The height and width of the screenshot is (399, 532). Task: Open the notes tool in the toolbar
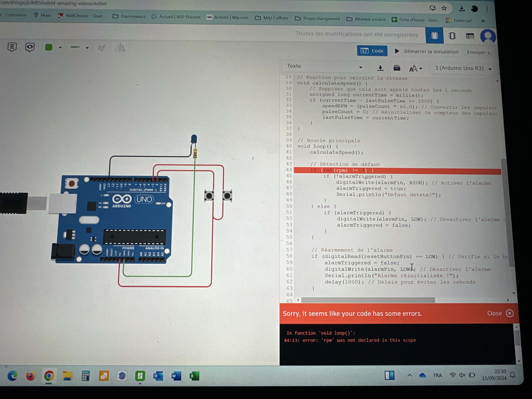click(12, 47)
